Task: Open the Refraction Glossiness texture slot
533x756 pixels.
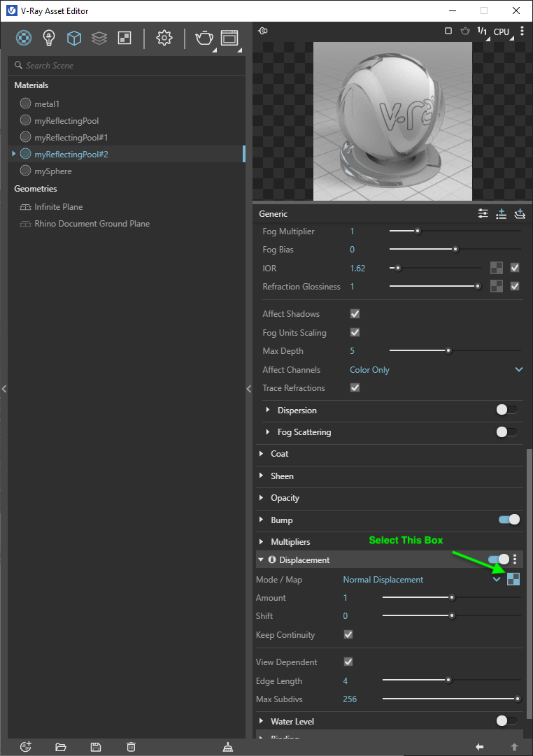Action: click(x=497, y=286)
